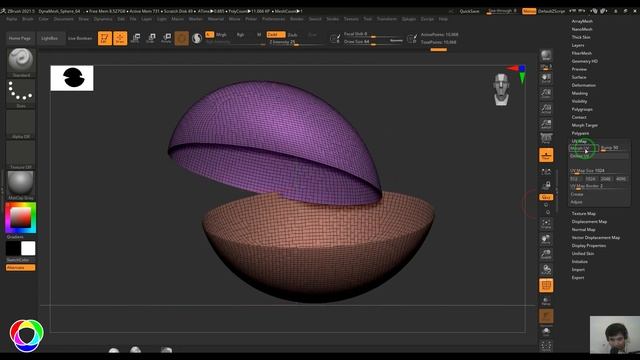Viewport: 640px width, 360px height.
Task: Expand the Deformation subpalette
Action: (x=583, y=85)
